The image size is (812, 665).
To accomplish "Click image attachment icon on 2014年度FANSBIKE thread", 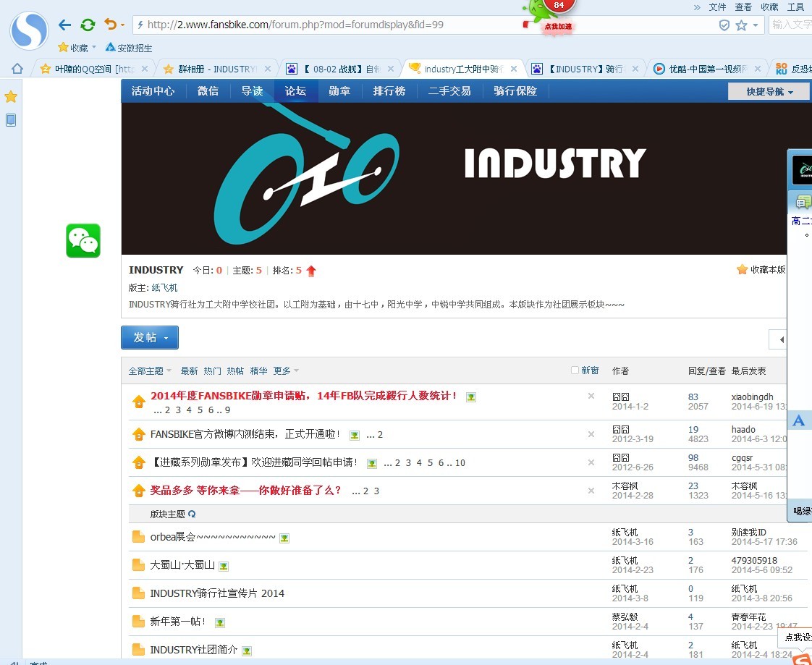I will point(470,397).
